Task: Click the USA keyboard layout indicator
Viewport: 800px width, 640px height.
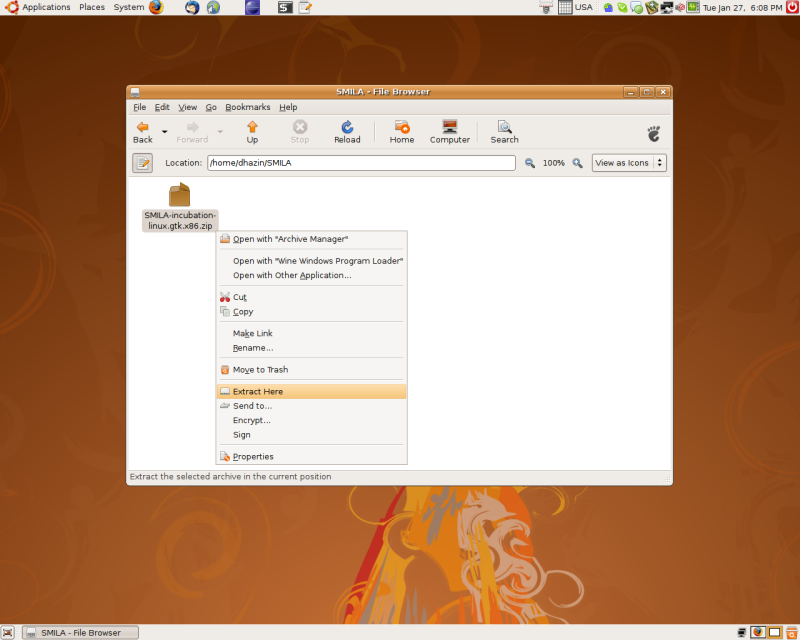Action: 584,7
